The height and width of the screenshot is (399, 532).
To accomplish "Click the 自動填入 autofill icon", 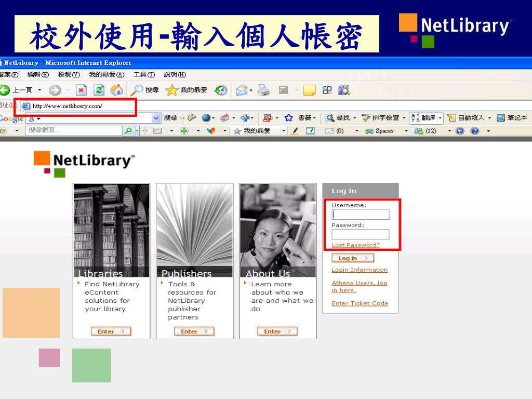I will (x=451, y=118).
